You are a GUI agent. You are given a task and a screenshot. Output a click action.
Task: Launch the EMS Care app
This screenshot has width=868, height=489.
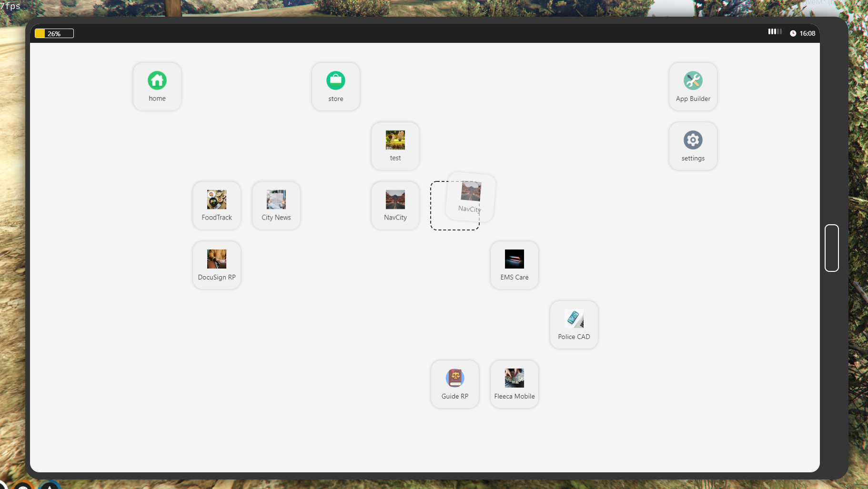515,265
